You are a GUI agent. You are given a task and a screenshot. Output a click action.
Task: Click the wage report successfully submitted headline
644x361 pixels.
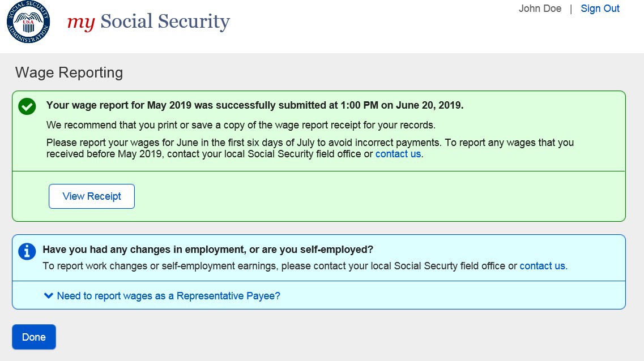point(254,105)
